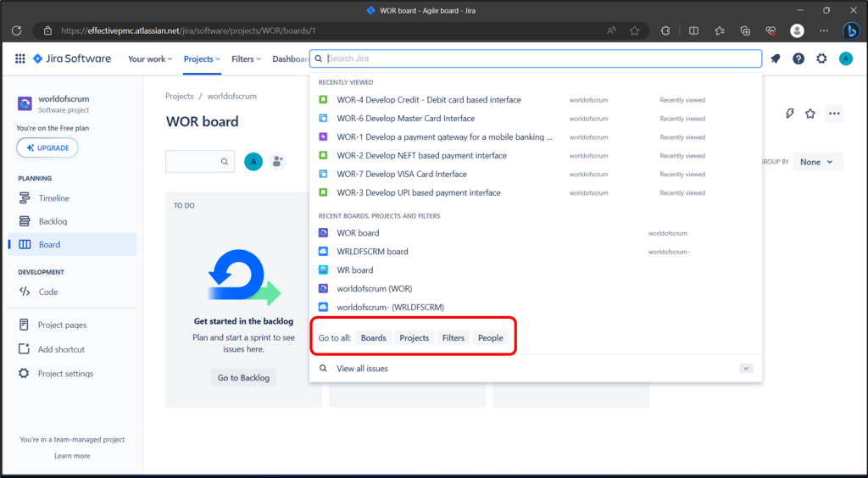Image resolution: width=868 pixels, height=478 pixels.
Task: Click Projects breadcrumb link
Action: click(x=180, y=97)
